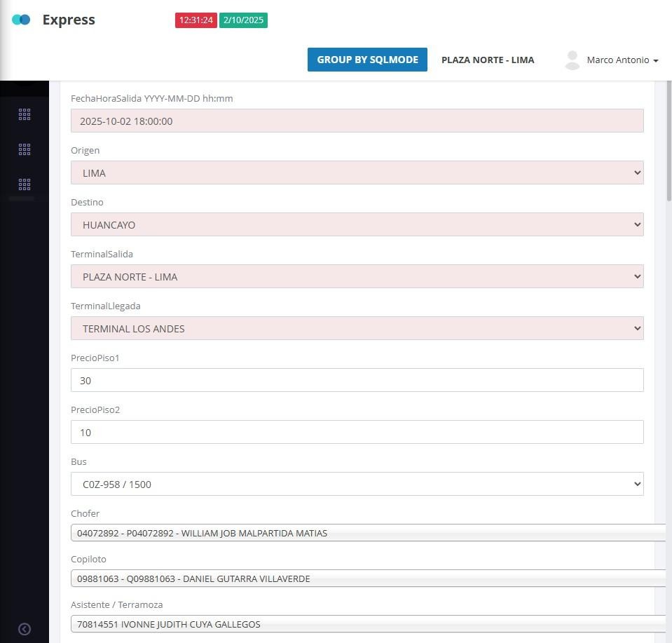The width and height of the screenshot is (672, 643).
Task: Expand the Bus dropdown C0Z-958 / 1500
Action: coord(357,485)
